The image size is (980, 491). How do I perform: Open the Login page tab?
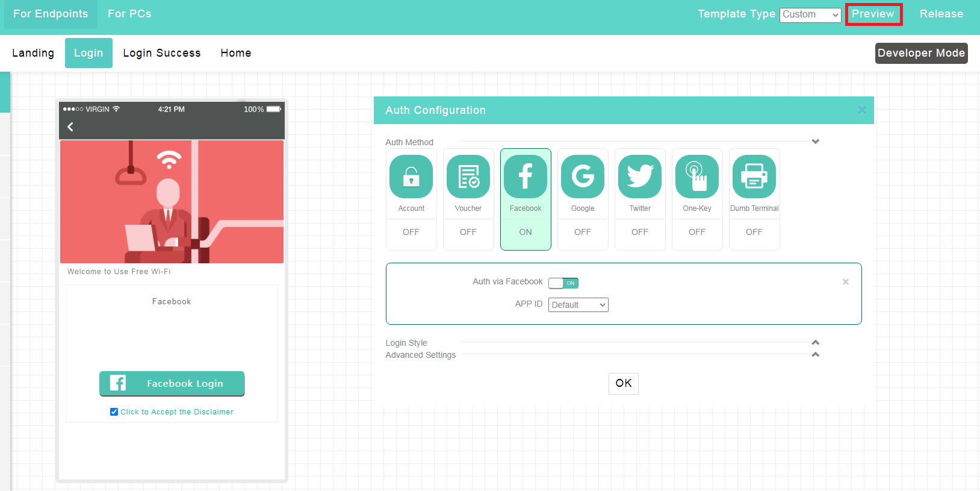(88, 53)
